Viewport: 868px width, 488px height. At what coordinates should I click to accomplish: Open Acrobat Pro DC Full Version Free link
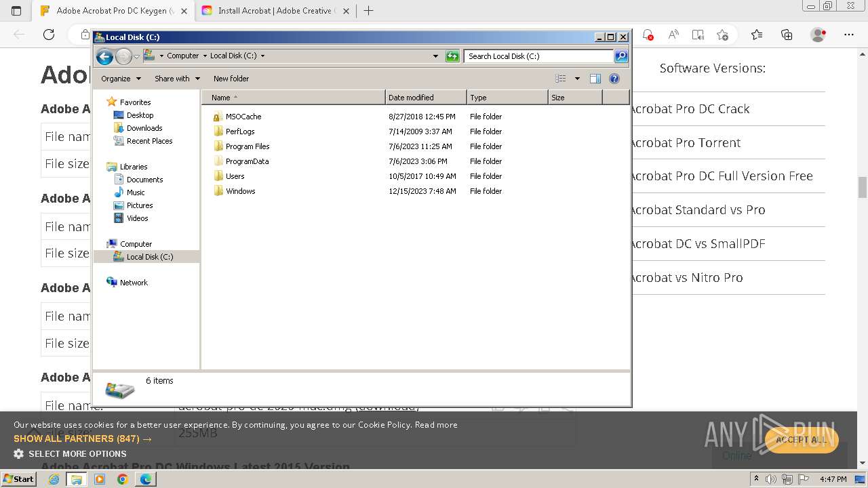(722, 176)
